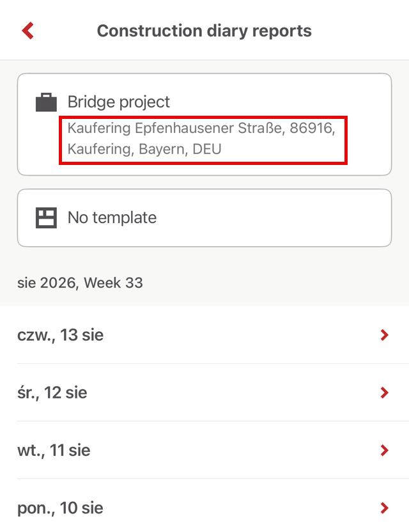Open the wt., 11 sie report
This screenshot has width=409, height=532.
tap(204, 450)
